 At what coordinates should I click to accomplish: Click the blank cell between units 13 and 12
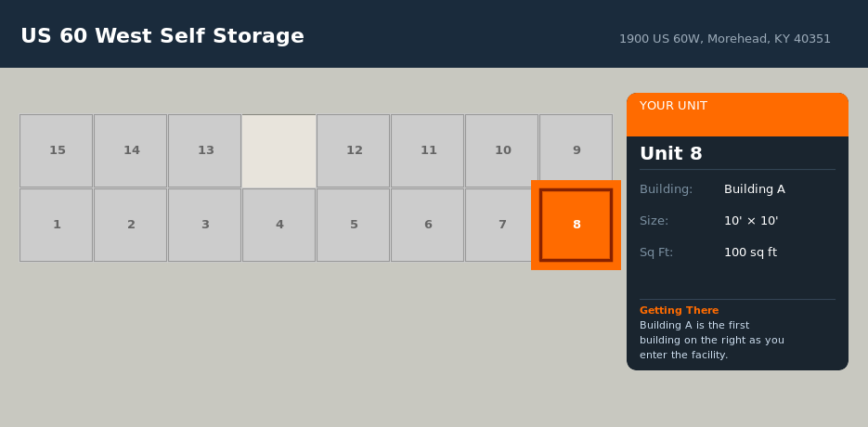click(x=279, y=150)
